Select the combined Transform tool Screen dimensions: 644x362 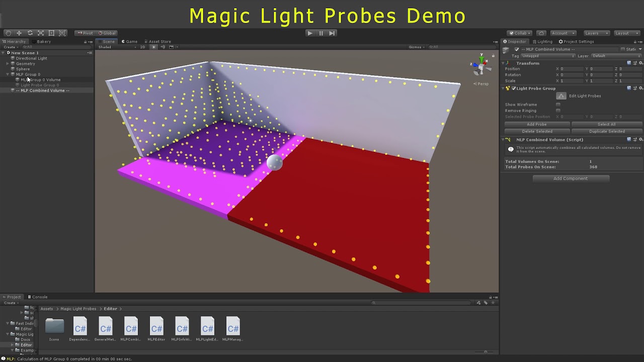point(62,33)
